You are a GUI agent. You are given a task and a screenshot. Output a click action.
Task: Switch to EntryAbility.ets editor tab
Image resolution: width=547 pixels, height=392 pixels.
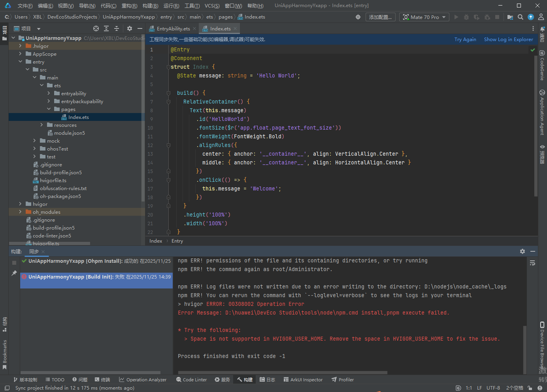tap(173, 28)
